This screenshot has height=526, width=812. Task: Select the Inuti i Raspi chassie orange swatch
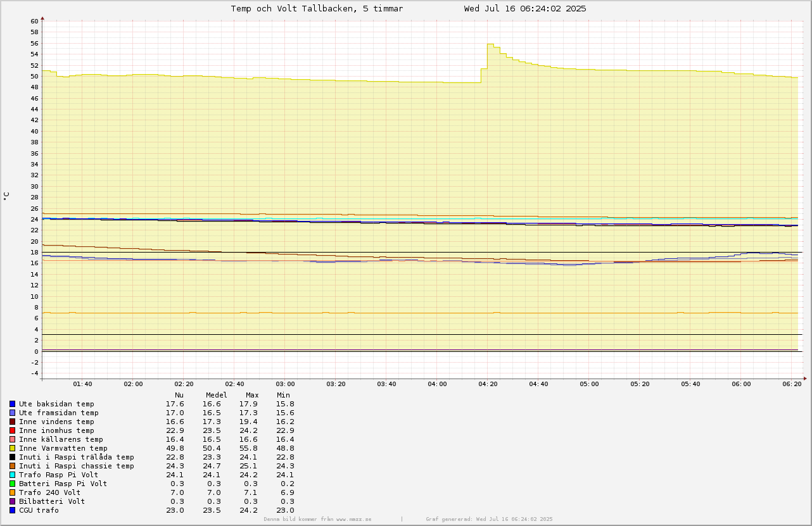[12, 466]
